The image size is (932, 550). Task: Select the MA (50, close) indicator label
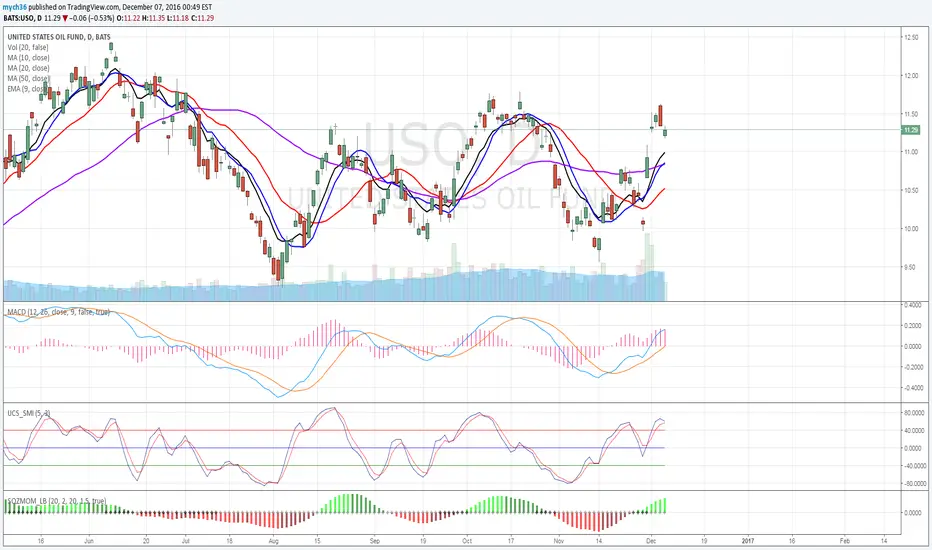[x=29, y=78]
